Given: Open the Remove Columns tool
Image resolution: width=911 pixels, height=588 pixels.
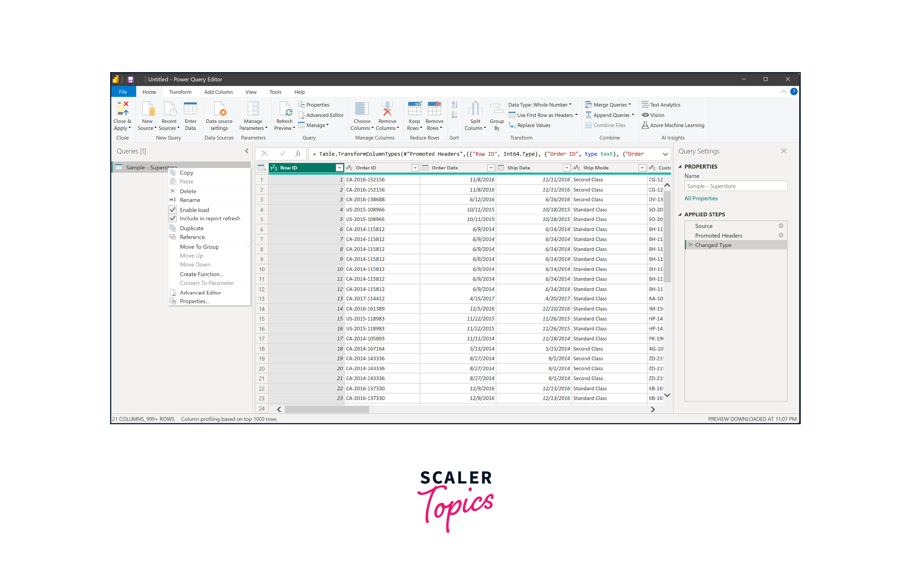Looking at the screenshot, I should tap(387, 109).
